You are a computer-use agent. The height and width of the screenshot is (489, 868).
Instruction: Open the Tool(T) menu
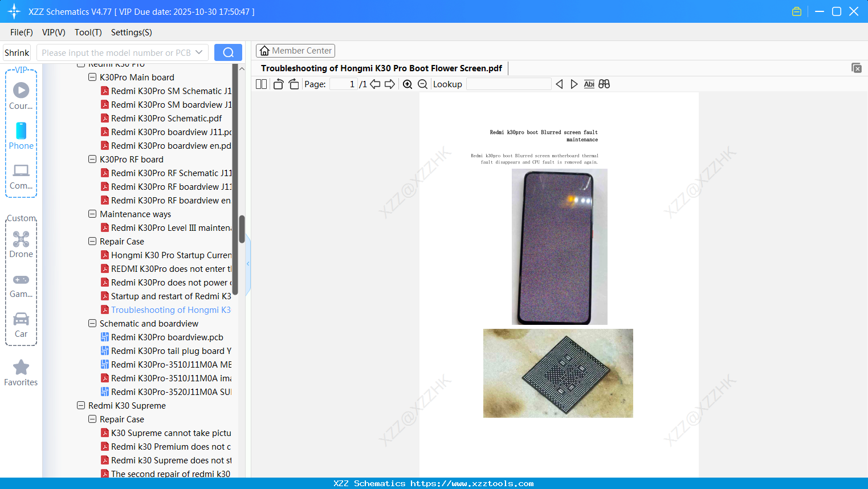coord(88,32)
